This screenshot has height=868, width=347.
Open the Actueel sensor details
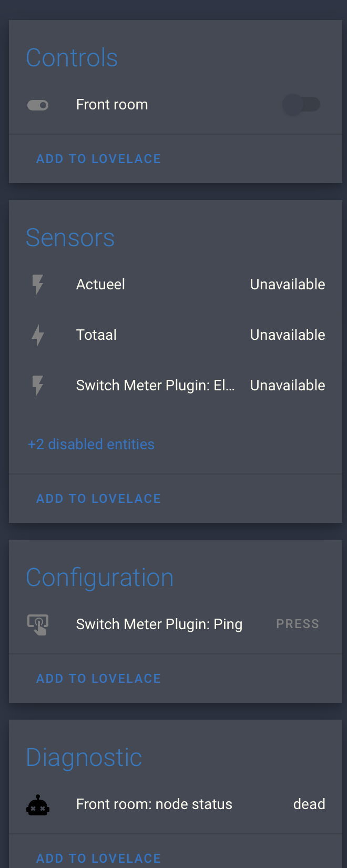pos(100,284)
